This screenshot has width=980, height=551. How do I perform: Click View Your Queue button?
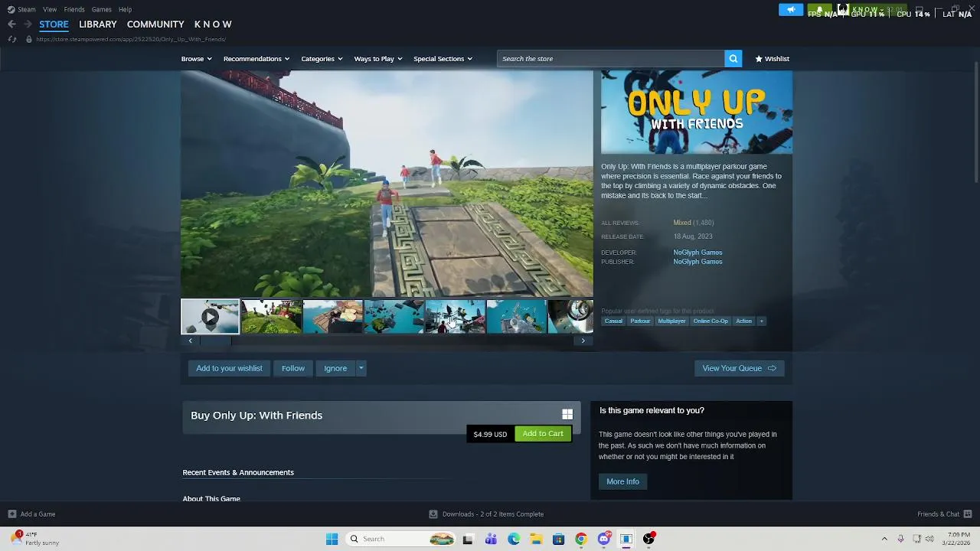coord(739,368)
